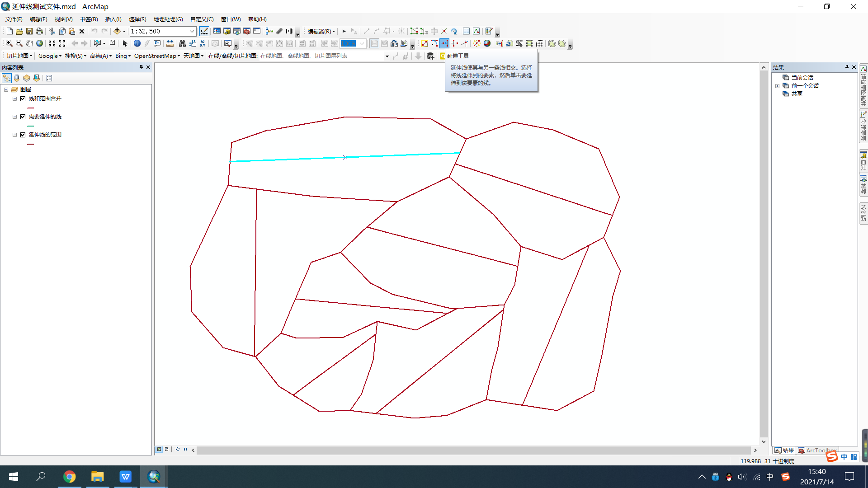Click the Identify tool icon
Screen dimensions: 868x488
click(x=137, y=43)
